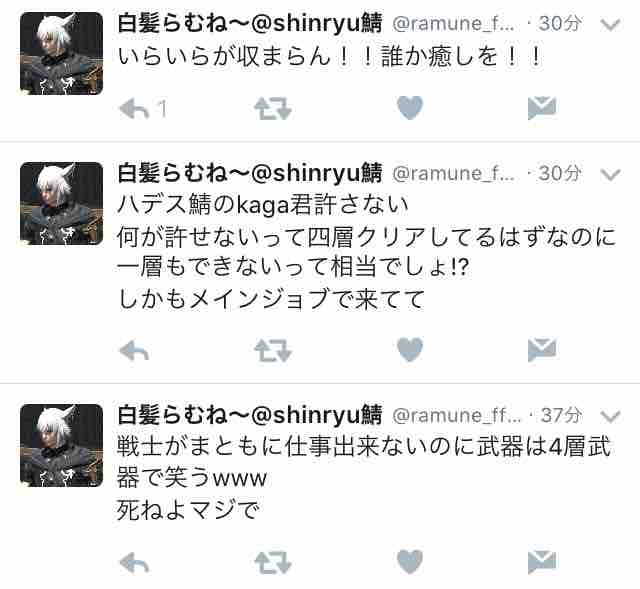Screen dimensions: 640x589
Task: Share ハデス鯖のkaga君 tweet by message
Action: [x=542, y=350]
